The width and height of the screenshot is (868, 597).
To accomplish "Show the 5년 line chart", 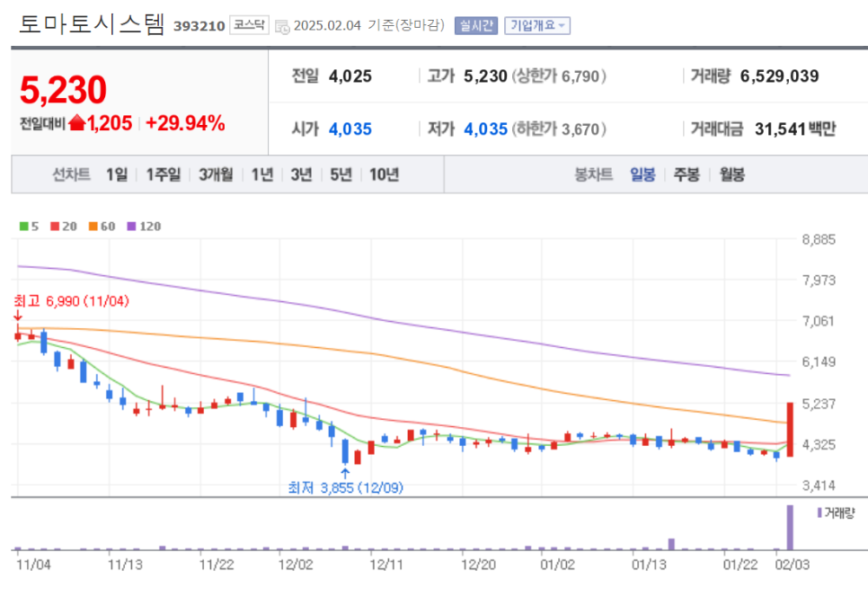I will click(x=341, y=175).
